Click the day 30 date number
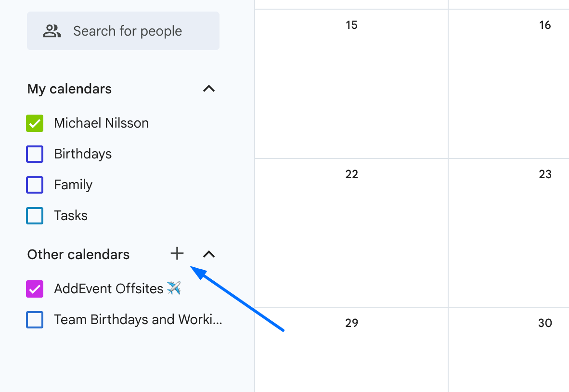Screen dimensions: 569x392 click(x=545, y=323)
